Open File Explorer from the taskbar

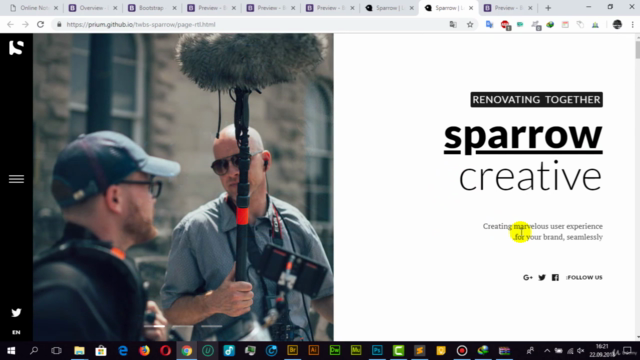click(79, 351)
